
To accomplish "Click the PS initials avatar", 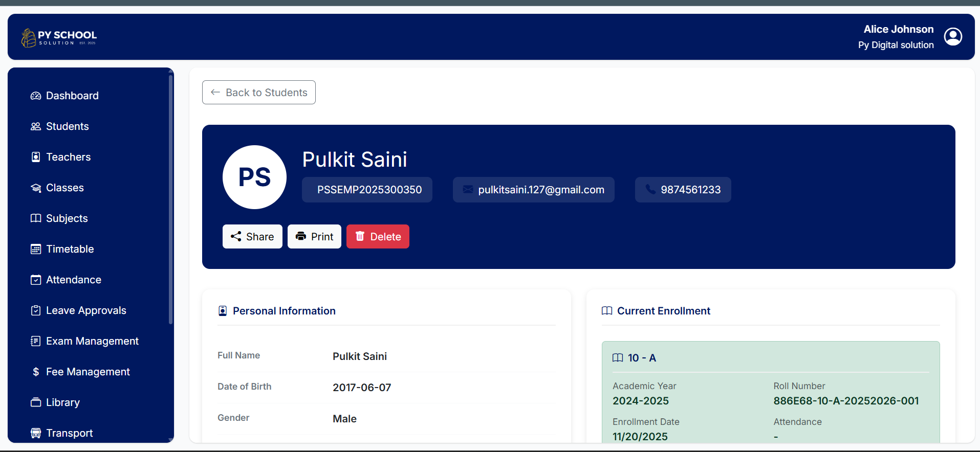I will [254, 177].
